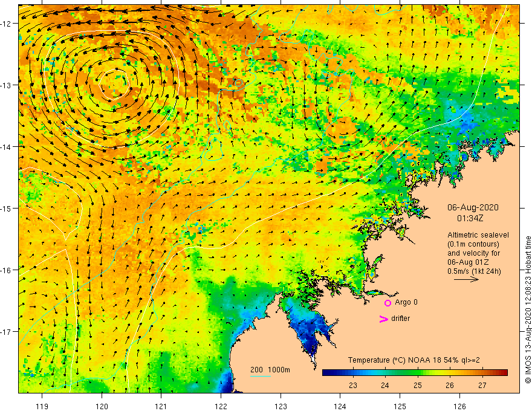
Task: Click latitude label -16 on the left axis
Action: 7,270
